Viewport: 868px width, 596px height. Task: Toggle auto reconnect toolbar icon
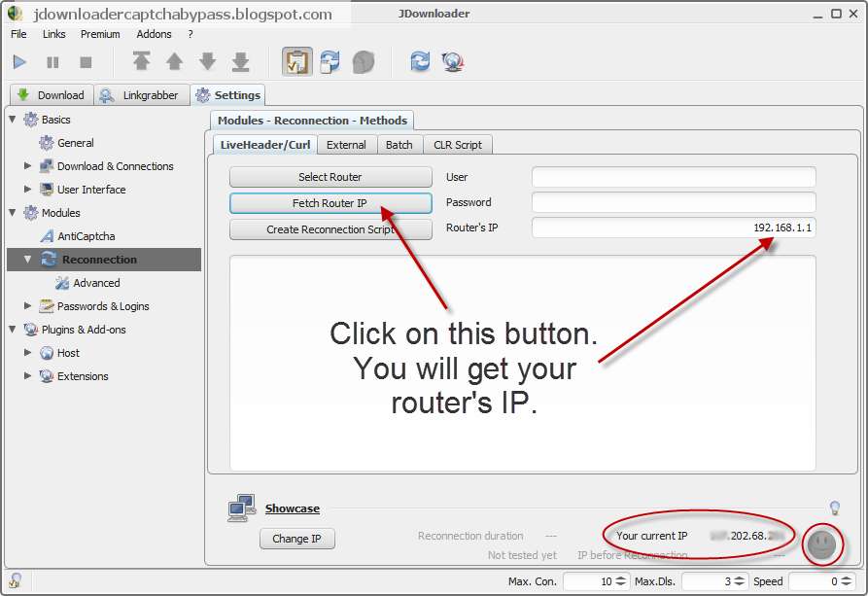tap(330, 61)
